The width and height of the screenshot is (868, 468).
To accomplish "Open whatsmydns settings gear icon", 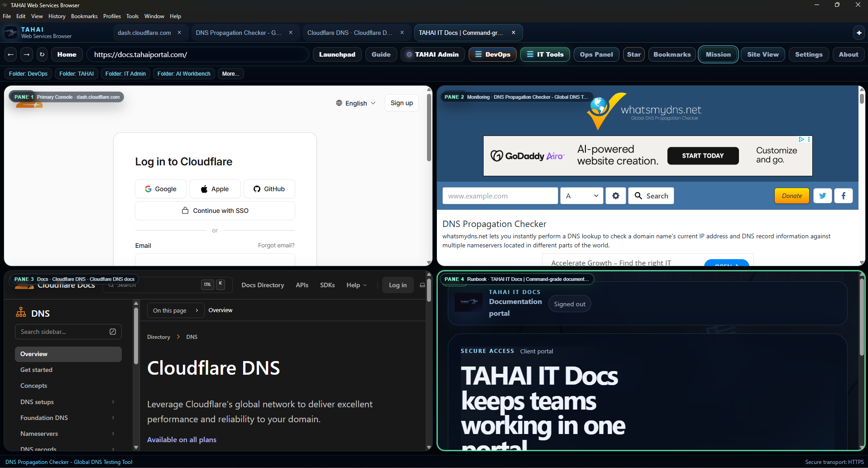I will coord(616,196).
